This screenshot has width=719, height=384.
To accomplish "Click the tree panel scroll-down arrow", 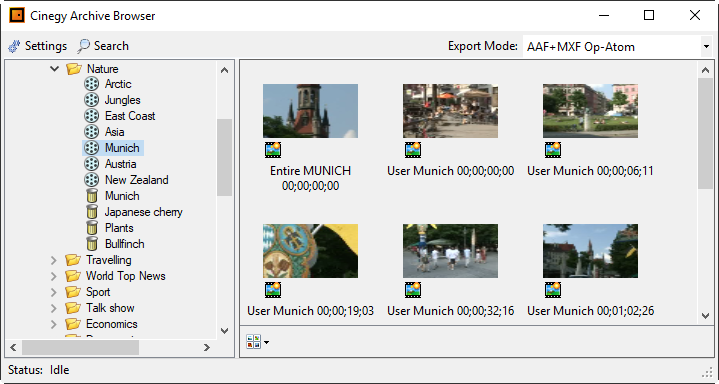I will tap(224, 331).
